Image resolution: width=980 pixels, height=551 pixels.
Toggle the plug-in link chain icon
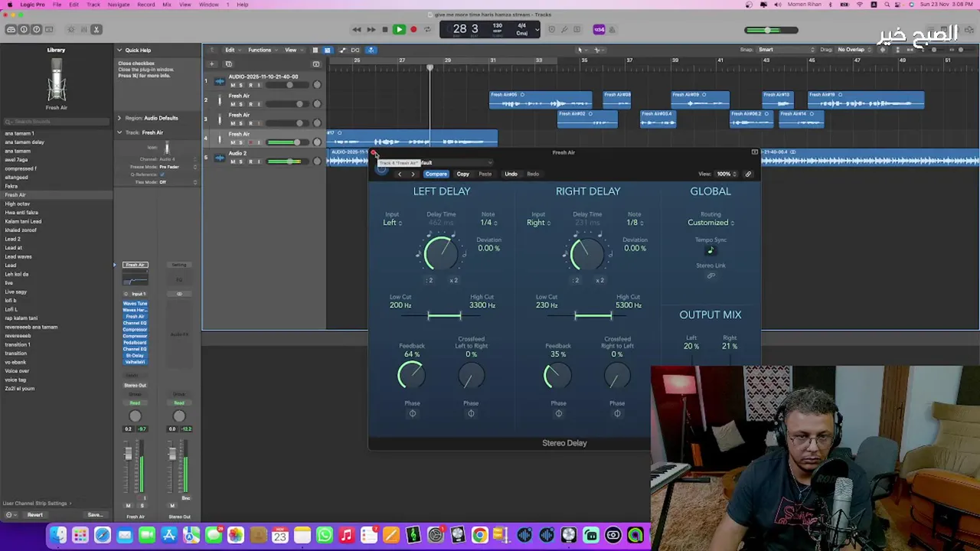click(748, 174)
